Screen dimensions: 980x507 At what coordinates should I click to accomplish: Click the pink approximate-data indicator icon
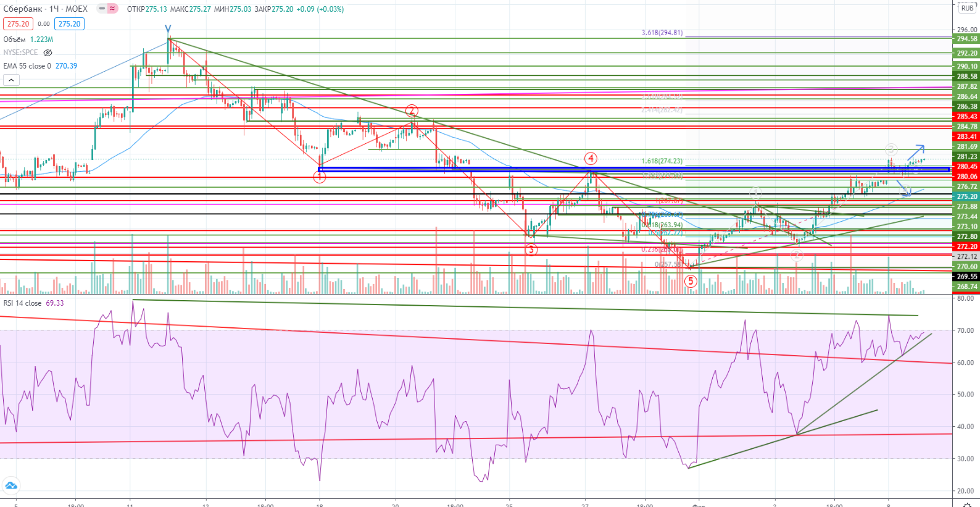112,9
